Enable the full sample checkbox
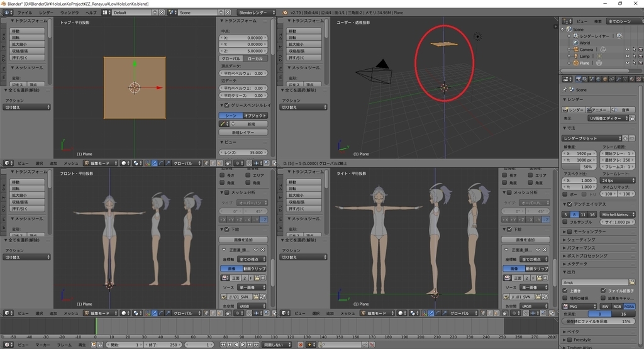Viewport: 644px width, 349px height. [565, 222]
